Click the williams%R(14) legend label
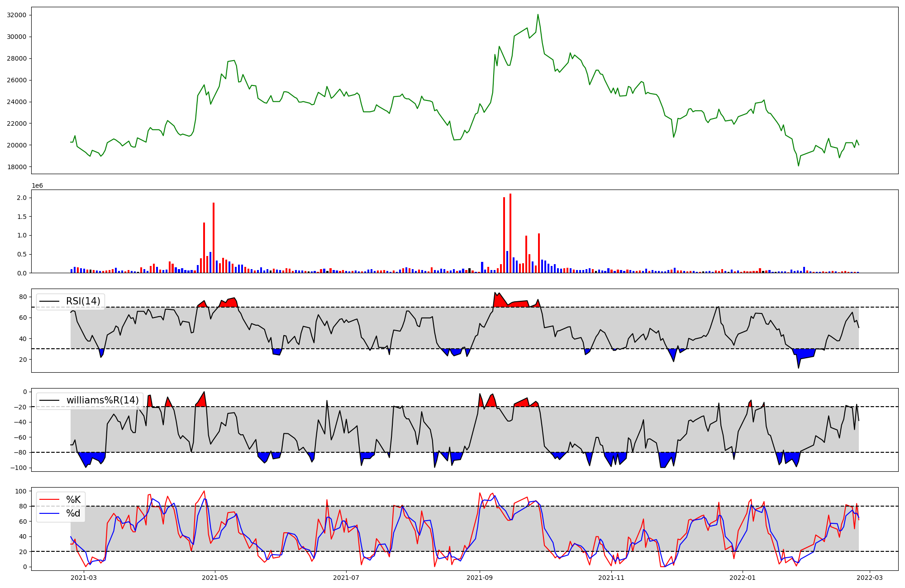Screen dimensions: 905x588 pyautogui.click(x=102, y=400)
